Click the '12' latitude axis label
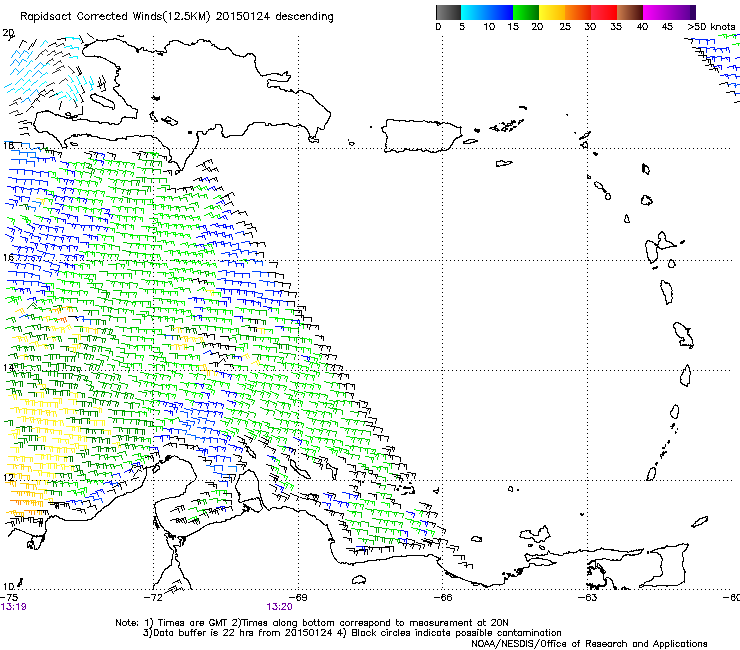 point(8,477)
